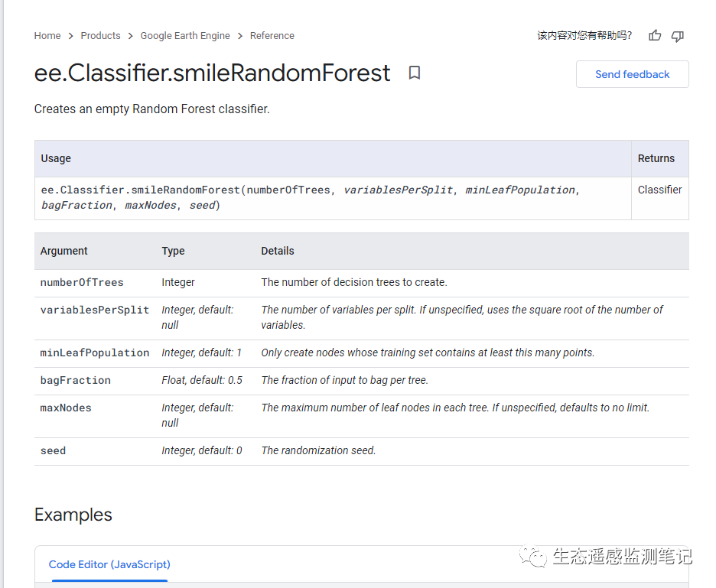Click 'The maximum number of leaf nodes' description

point(455,408)
